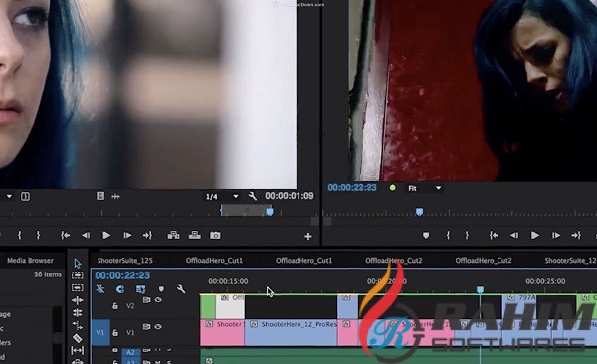The image size is (597, 364).
Task: Select the Razor tool
Action: [x=78, y=338]
